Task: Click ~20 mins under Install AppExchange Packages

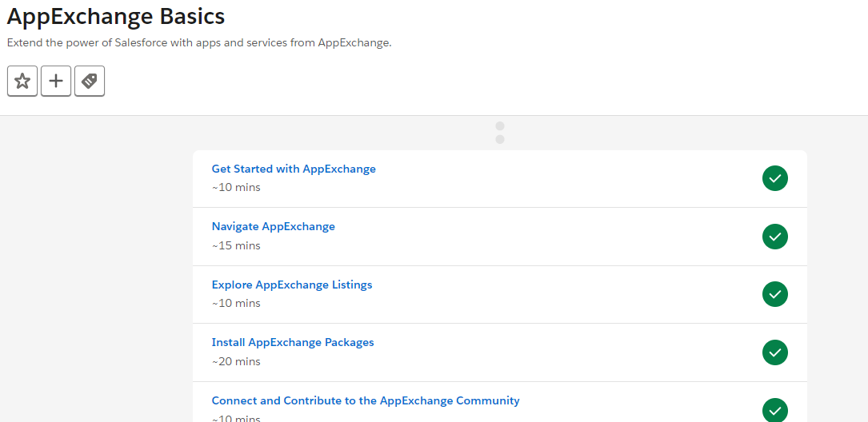Action: [x=236, y=361]
